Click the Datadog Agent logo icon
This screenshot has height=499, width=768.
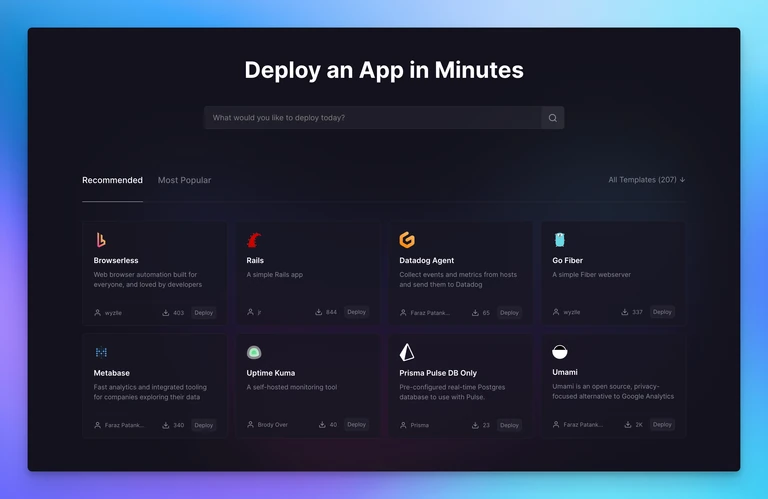click(407, 240)
